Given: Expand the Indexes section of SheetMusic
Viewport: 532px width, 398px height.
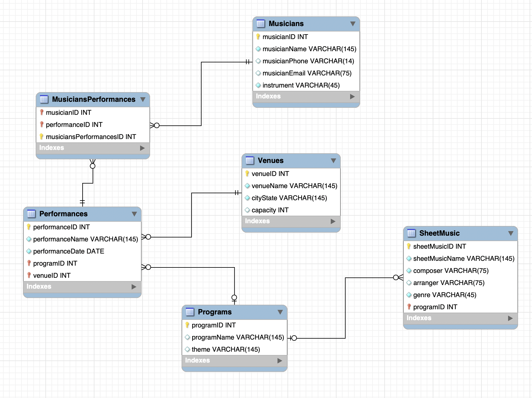Looking at the screenshot, I should (510, 318).
